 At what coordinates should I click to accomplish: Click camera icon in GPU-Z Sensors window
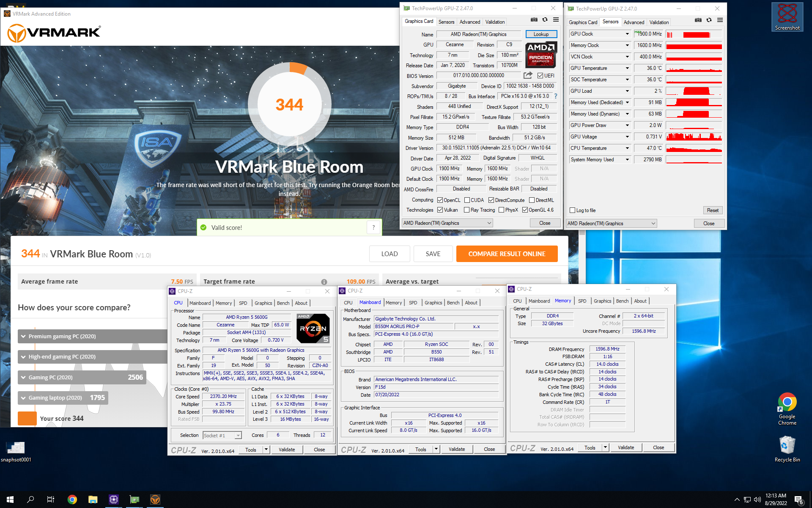(698, 20)
